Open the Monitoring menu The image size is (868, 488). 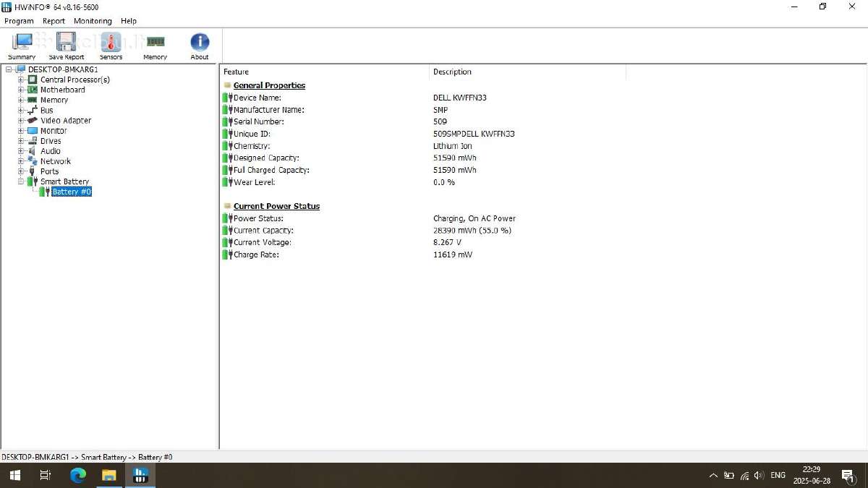coord(93,21)
